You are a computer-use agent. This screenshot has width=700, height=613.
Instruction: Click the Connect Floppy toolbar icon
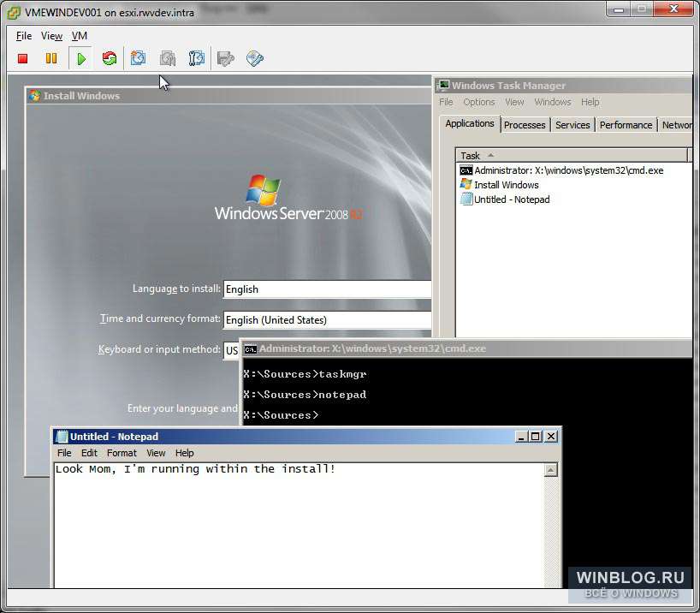[x=225, y=58]
